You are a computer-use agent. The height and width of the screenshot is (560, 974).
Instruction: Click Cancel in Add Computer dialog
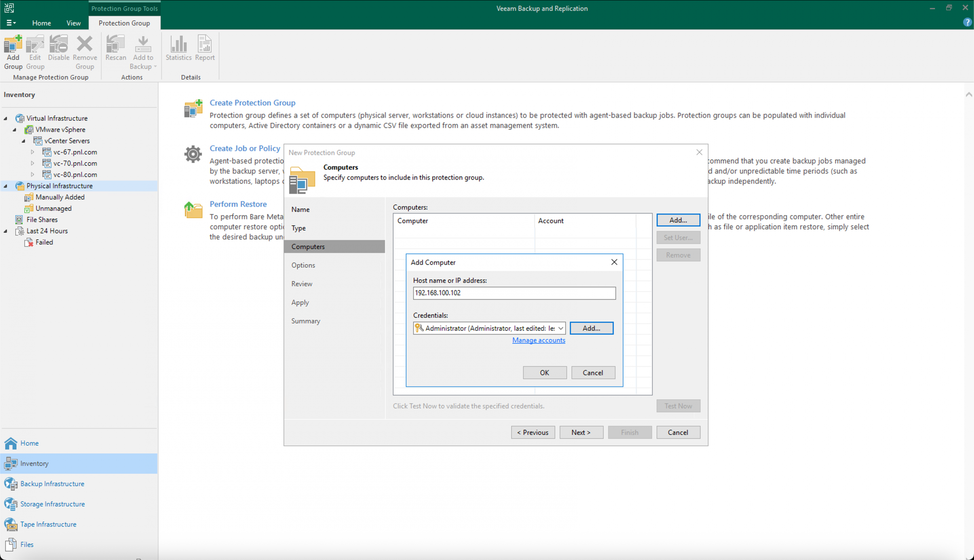pos(593,373)
